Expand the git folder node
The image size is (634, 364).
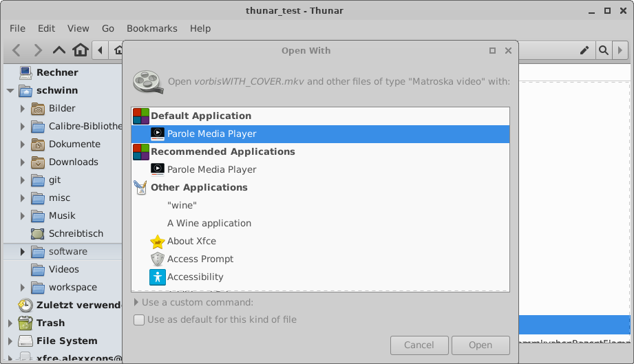pos(23,180)
